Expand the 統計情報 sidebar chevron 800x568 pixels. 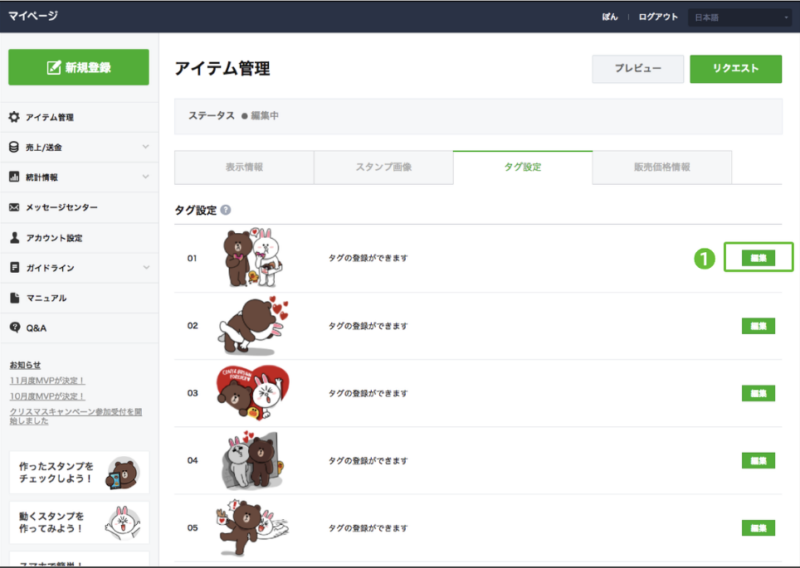pyautogui.click(x=146, y=177)
